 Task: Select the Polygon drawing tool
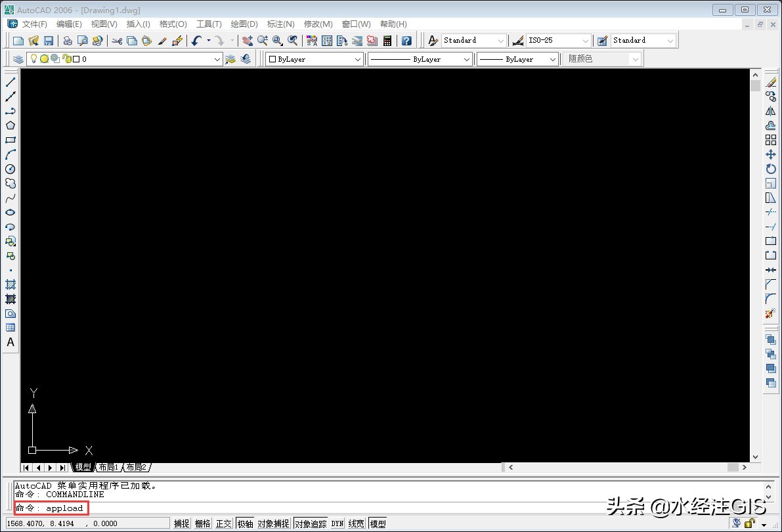point(11,125)
